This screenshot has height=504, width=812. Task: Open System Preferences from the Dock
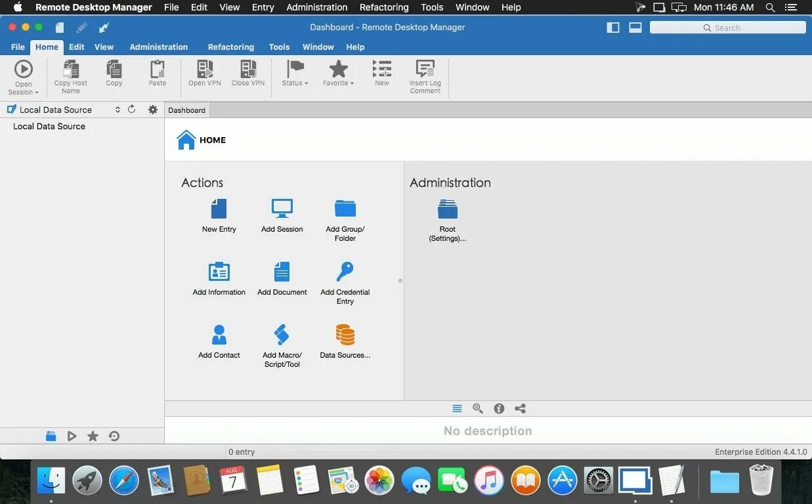coord(598,480)
